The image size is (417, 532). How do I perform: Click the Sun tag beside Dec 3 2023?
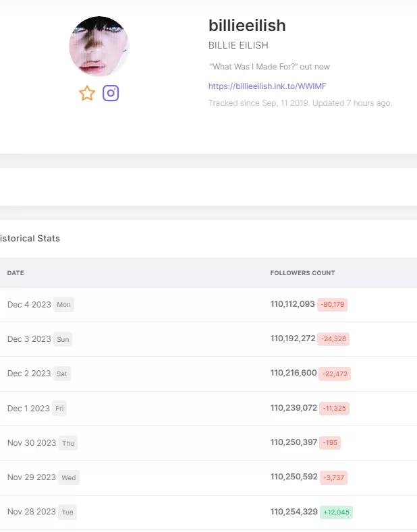[63, 339]
